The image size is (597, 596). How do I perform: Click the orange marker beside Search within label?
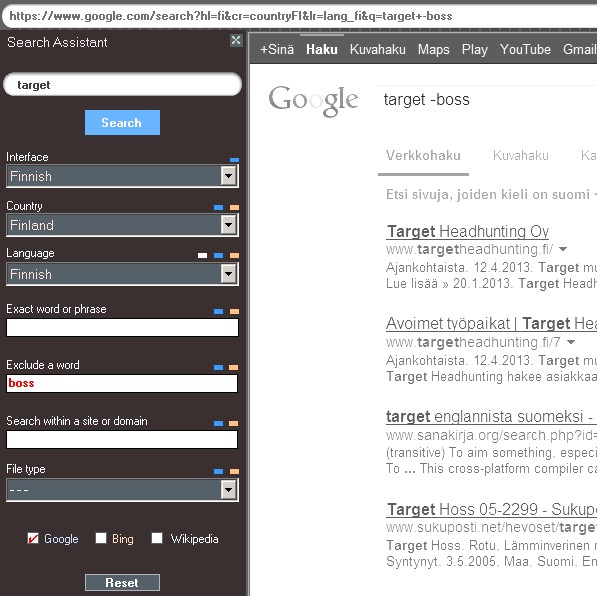(233, 423)
